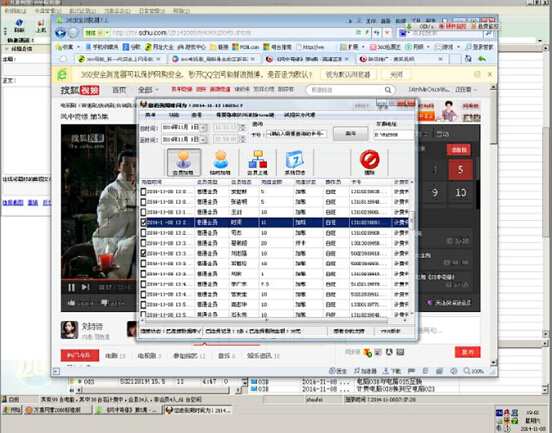This screenshot has height=433, width=552.
Task: Click the speaker icon in browser status bar
Action: pyautogui.click(x=454, y=371)
